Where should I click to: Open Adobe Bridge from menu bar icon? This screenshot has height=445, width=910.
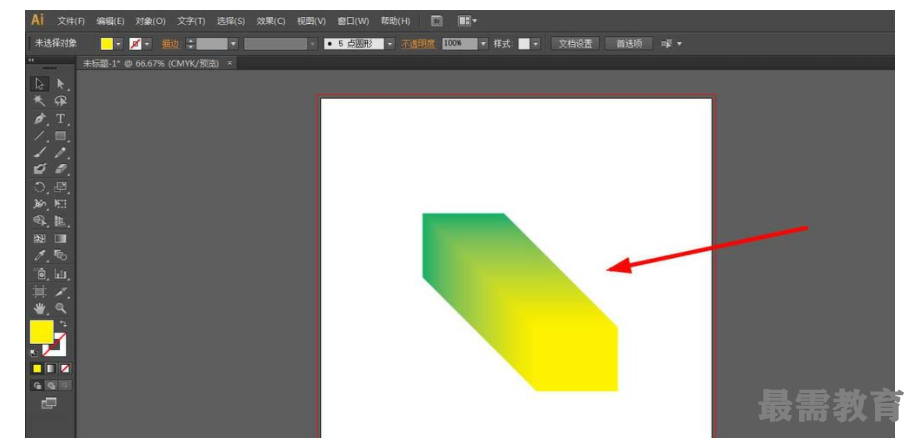click(x=437, y=21)
